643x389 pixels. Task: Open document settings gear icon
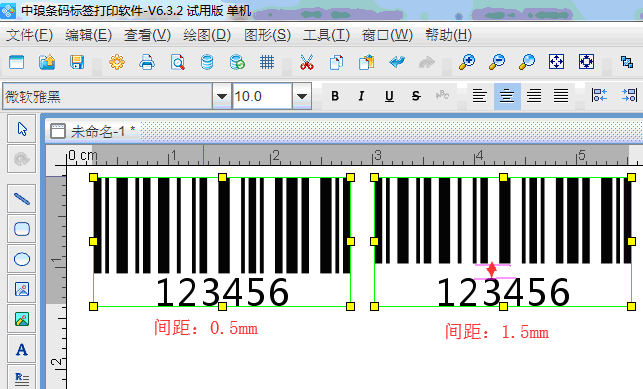[117, 62]
